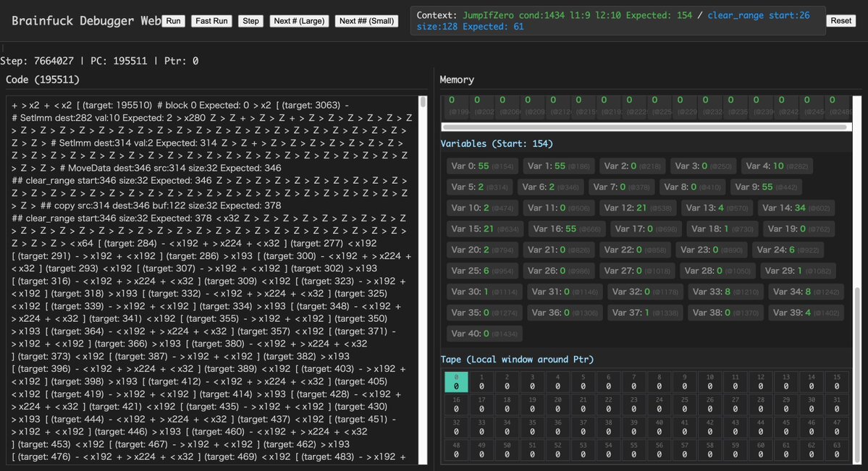Click the Step button

pyautogui.click(x=250, y=21)
